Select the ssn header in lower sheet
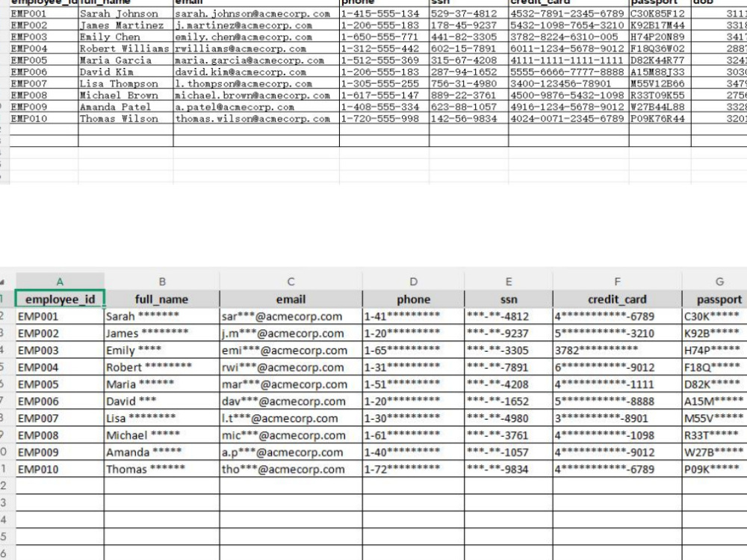Viewport: 747px width, 560px height. click(x=508, y=299)
